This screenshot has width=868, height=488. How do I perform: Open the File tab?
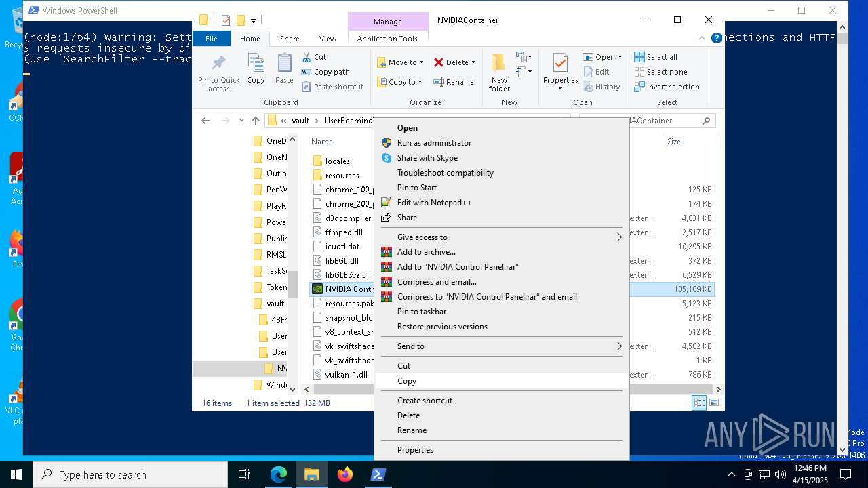212,39
